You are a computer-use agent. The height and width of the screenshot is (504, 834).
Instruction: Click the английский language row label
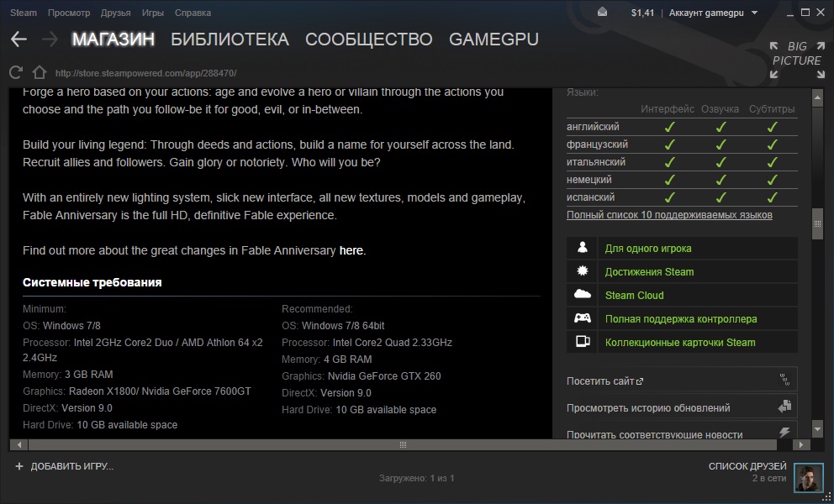pos(593,127)
